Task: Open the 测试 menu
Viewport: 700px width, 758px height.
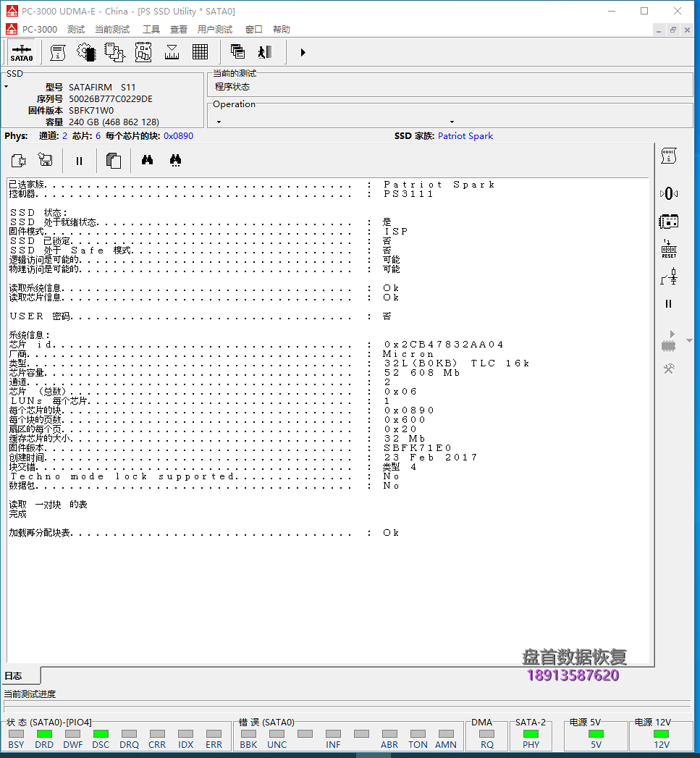Action: click(76, 30)
